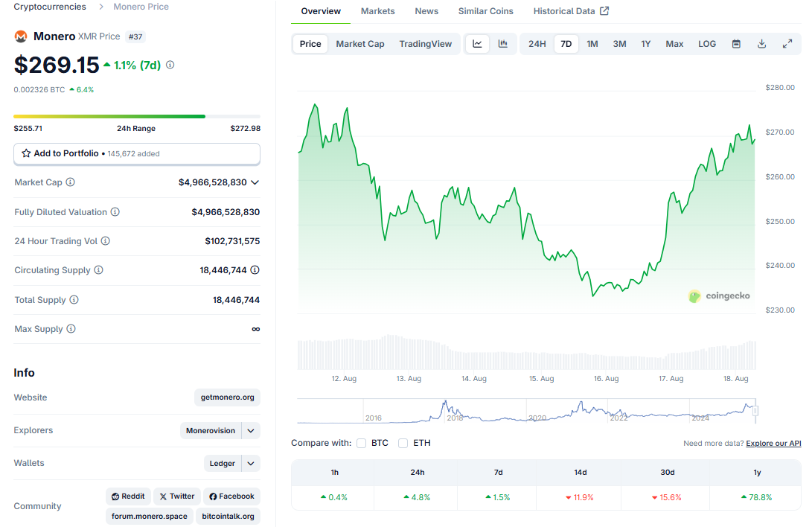
Task: Open Wallets dropdown arrow
Action: tap(251, 463)
